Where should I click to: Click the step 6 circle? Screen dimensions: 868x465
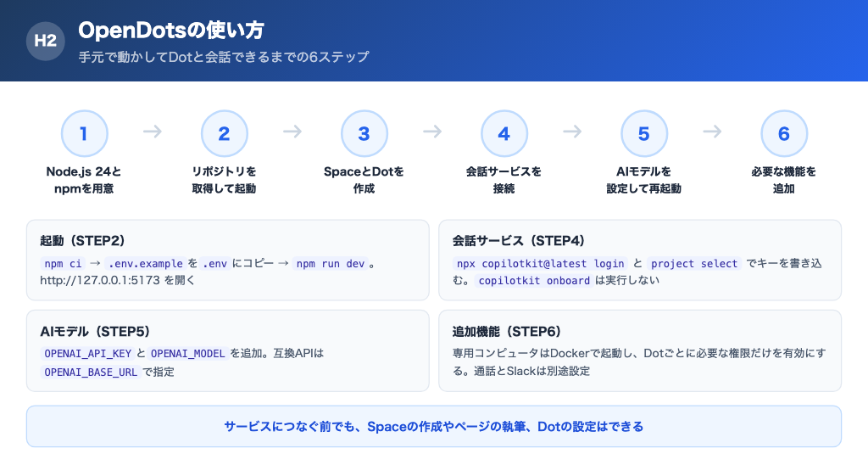[784, 133]
